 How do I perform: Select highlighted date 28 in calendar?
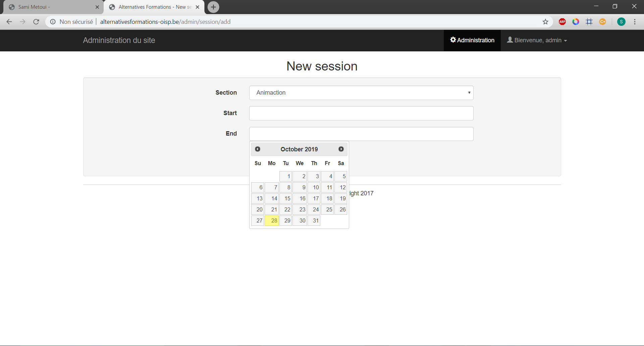coord(272,220)
